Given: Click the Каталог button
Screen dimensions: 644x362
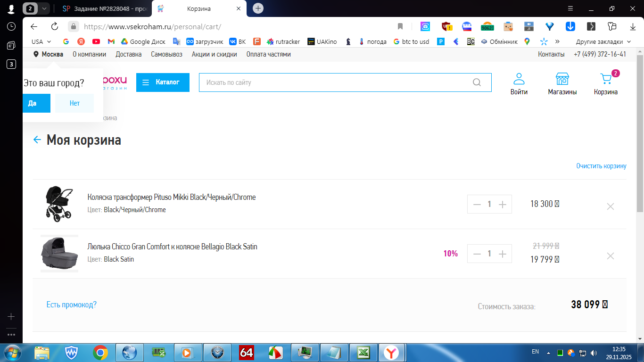Looking at the screenshot, I should pyautogui.click(x=163, y=82).
